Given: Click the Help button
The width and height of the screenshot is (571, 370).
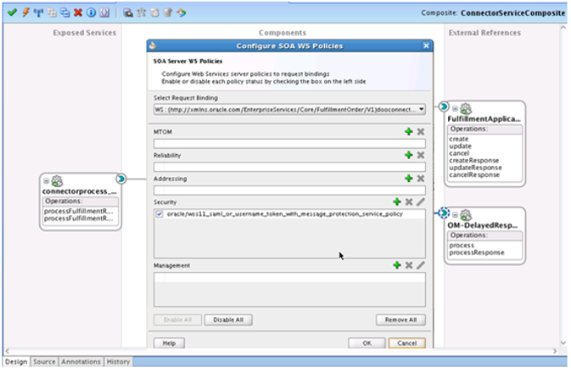Looking at the screenshot, I should point(169,343).
